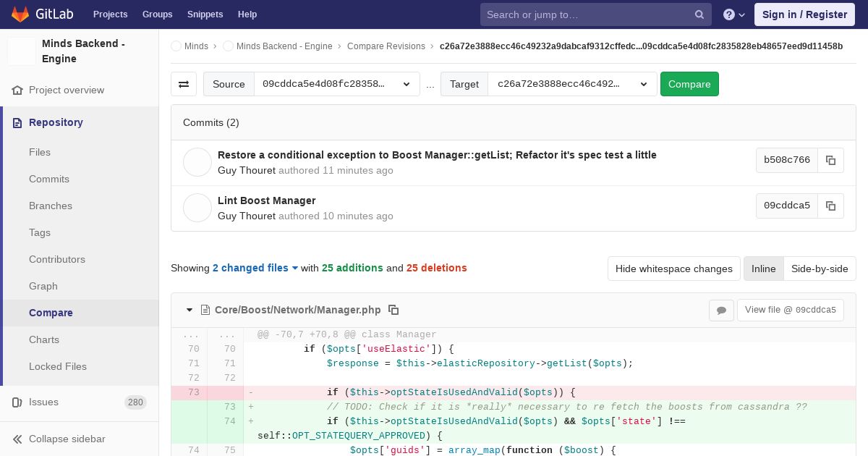Open the Help question mark menu

coord(734,14)
